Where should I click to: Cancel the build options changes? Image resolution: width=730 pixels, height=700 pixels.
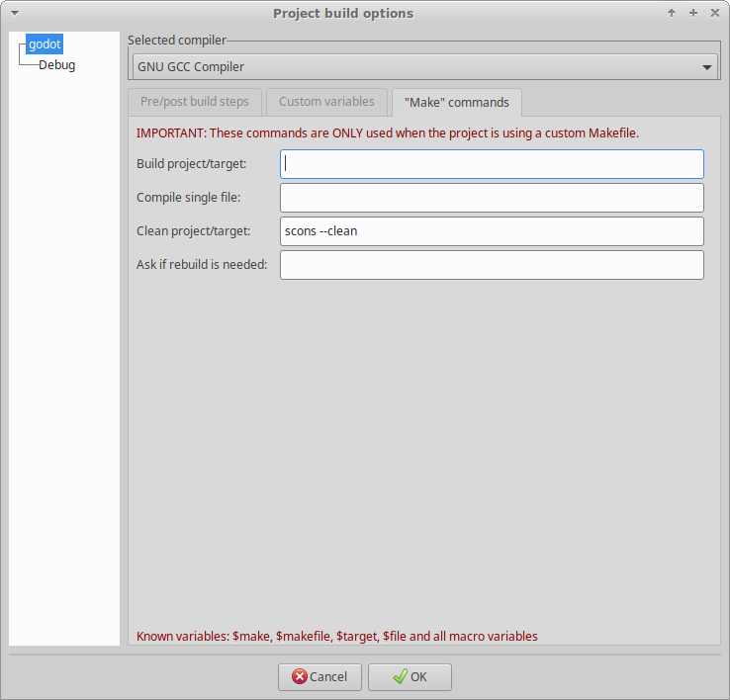pyautogui.click(x=319, y=677)
